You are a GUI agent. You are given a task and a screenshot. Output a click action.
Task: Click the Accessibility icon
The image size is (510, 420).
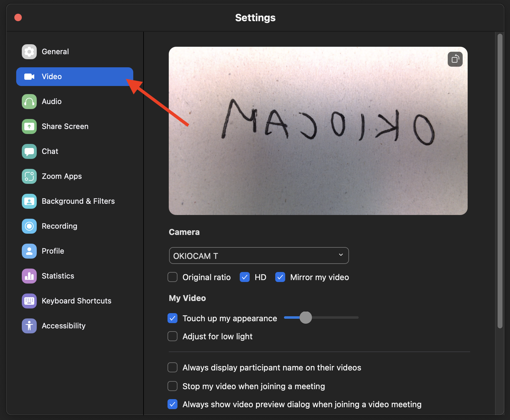[29, 326]
